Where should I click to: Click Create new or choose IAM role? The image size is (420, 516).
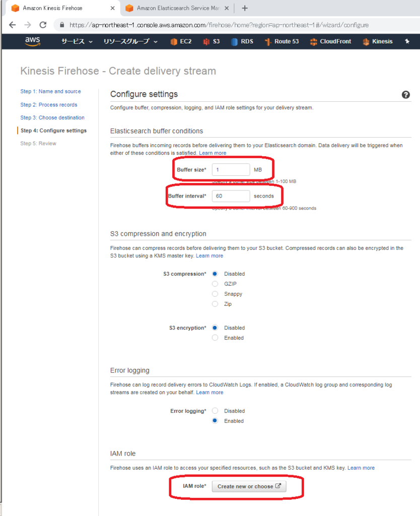pyautogui.click(x=249, y=486)
